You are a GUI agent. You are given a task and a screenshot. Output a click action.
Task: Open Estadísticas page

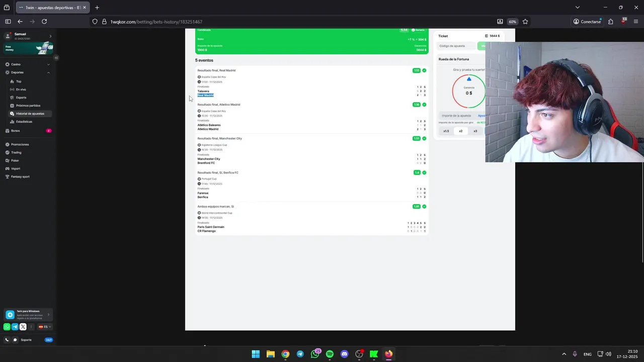coord(24,122)
